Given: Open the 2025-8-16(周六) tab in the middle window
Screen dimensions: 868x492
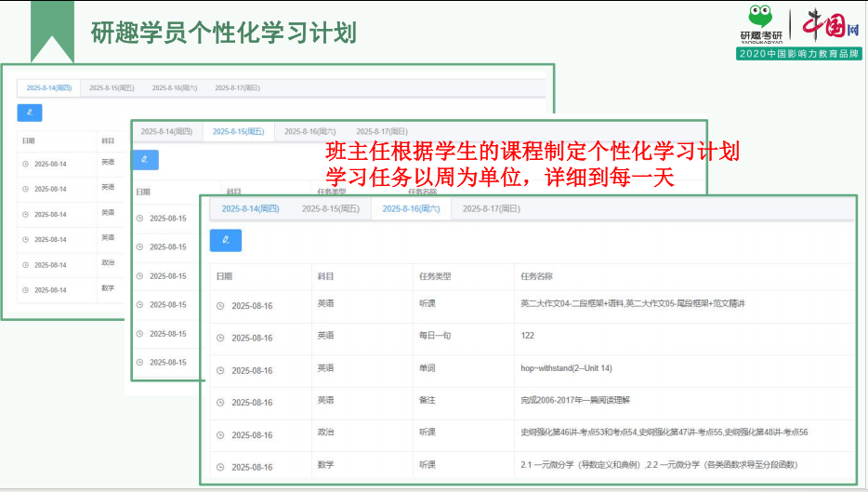Looking at the screenshot, I should point(310,132).
